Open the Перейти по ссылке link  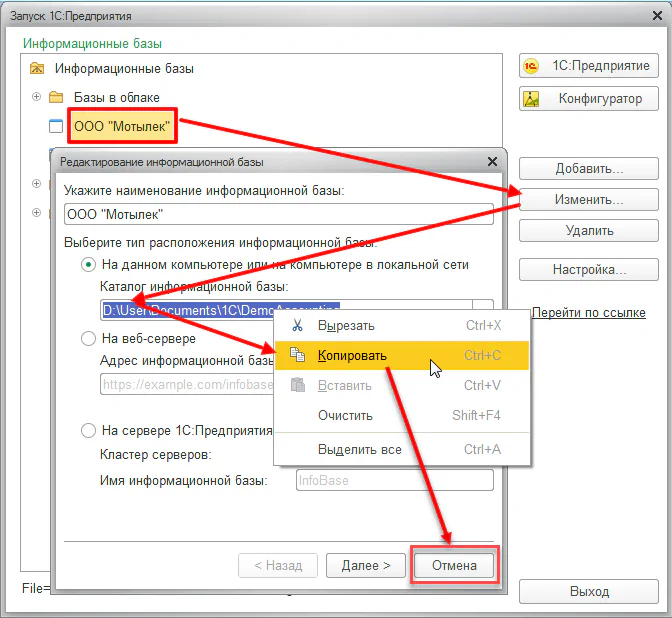(x=588, y=312)
